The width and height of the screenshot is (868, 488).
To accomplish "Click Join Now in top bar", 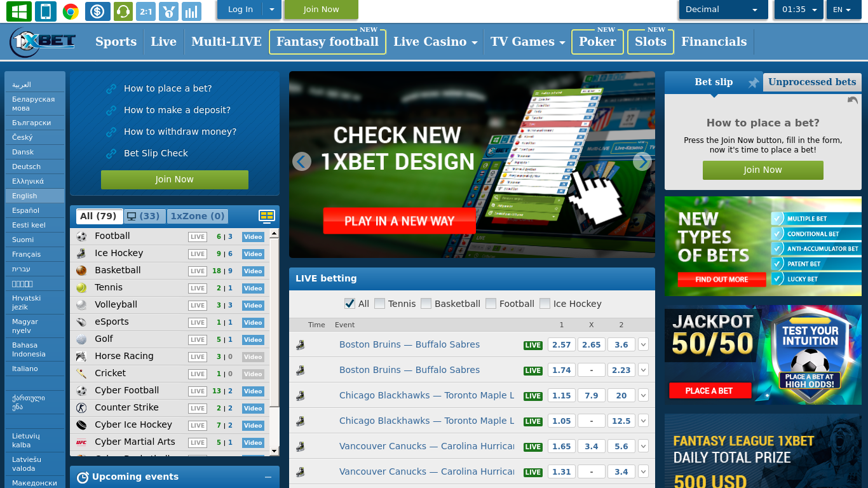I will [x=321, y=10].
